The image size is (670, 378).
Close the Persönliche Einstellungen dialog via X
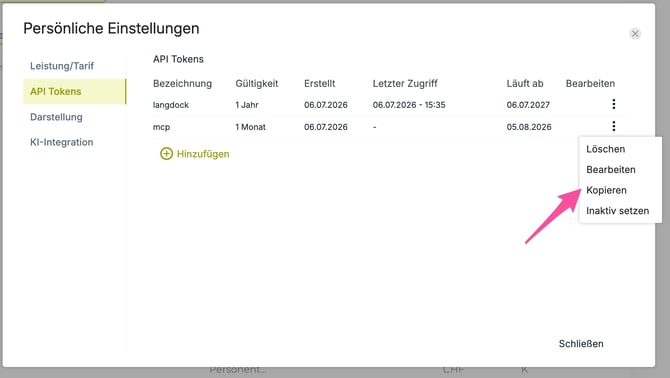[x=635, y=34]
